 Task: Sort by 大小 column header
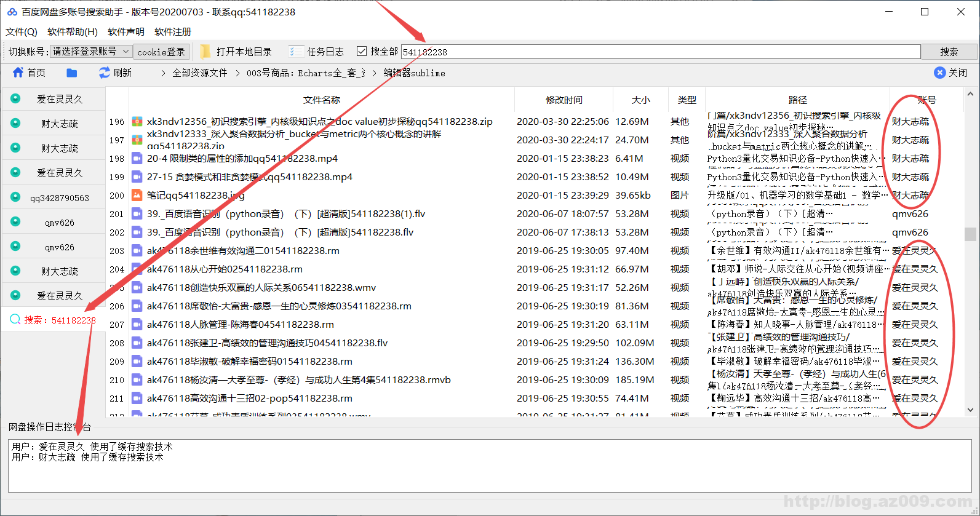[640, 100]
